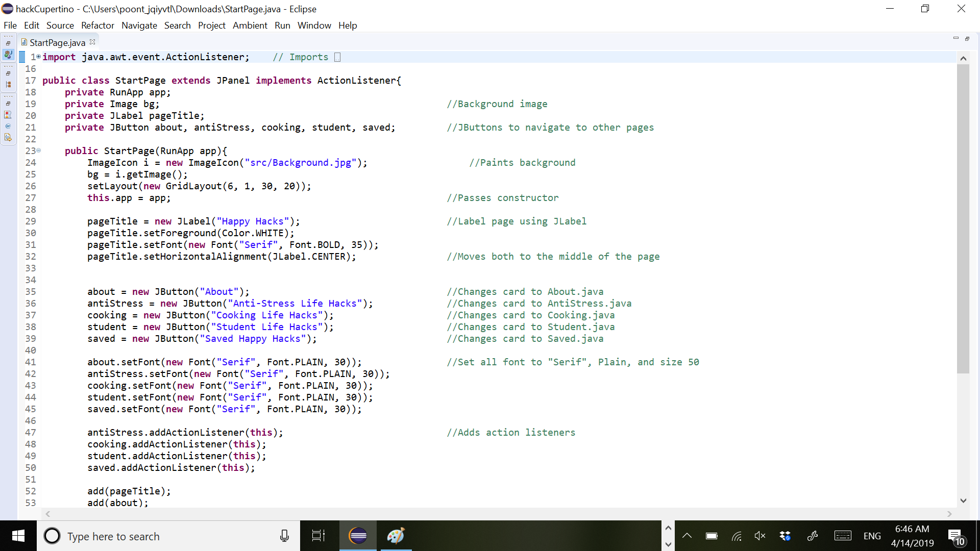The width and height of the screenshot is (980, 551).
Task: Close the StartPage.java editor tab
Action: coord(92,42)
